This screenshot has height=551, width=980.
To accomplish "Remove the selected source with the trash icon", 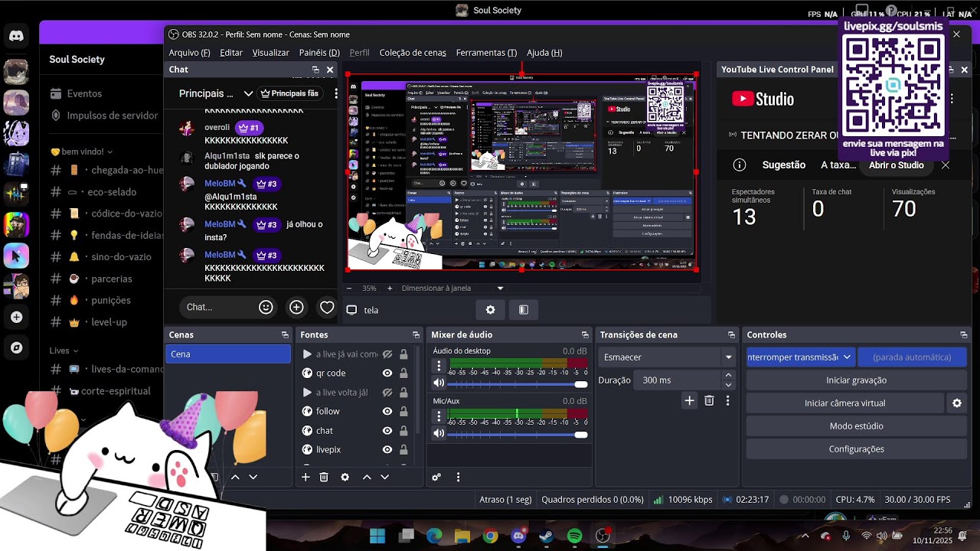I will 324,477.
